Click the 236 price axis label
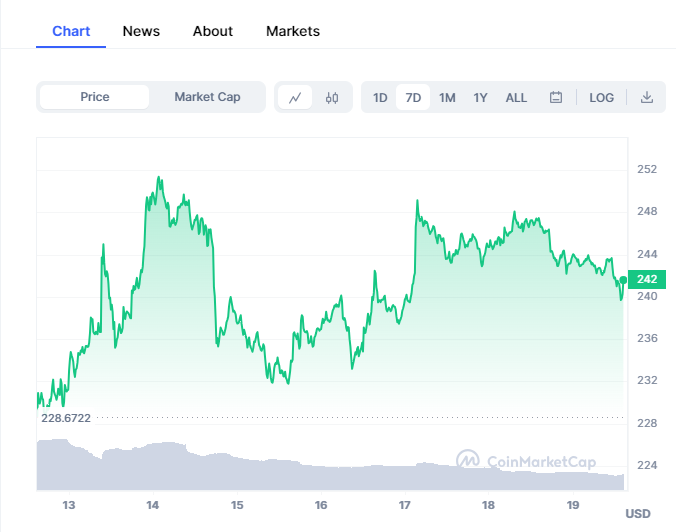The image size is (676, 532). click(x=647, y=338)
